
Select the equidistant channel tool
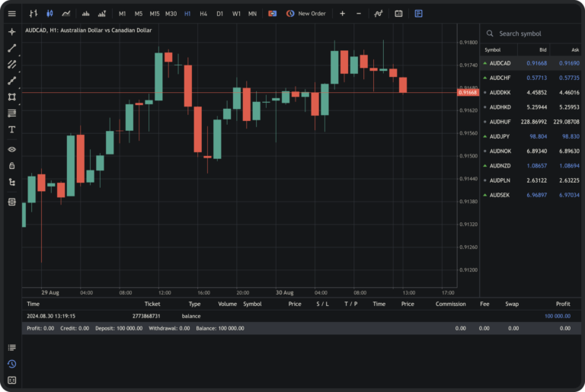[x=12, y=64]
